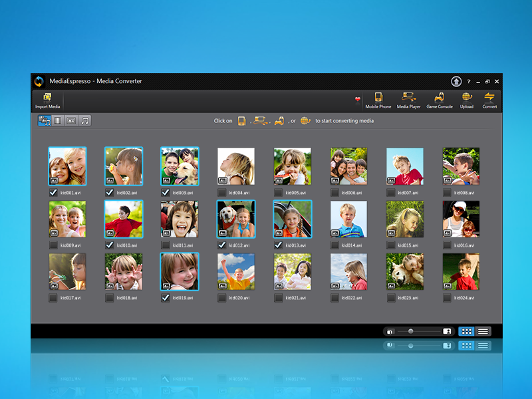Select Media Player output device
Screen dimensions: 532x399
(408, 101)
